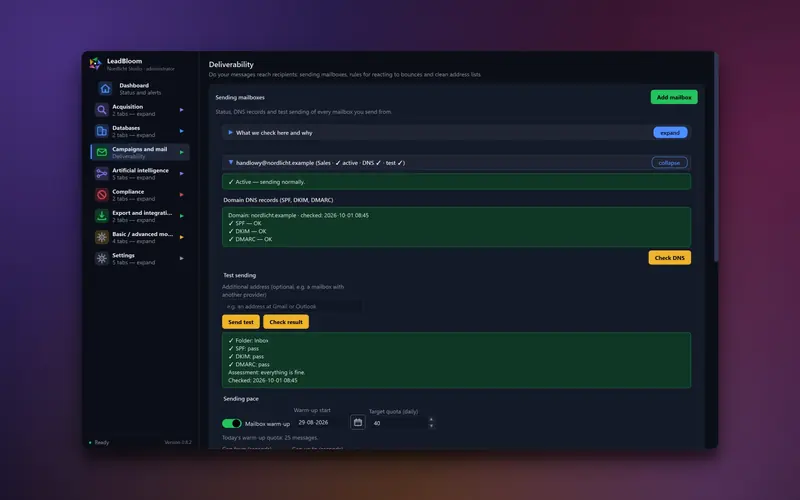The height and width of the screenshot is (500, 800).
Task: Open the Artificial intelligence sidebar icon
Action: (x=102, y=173)
